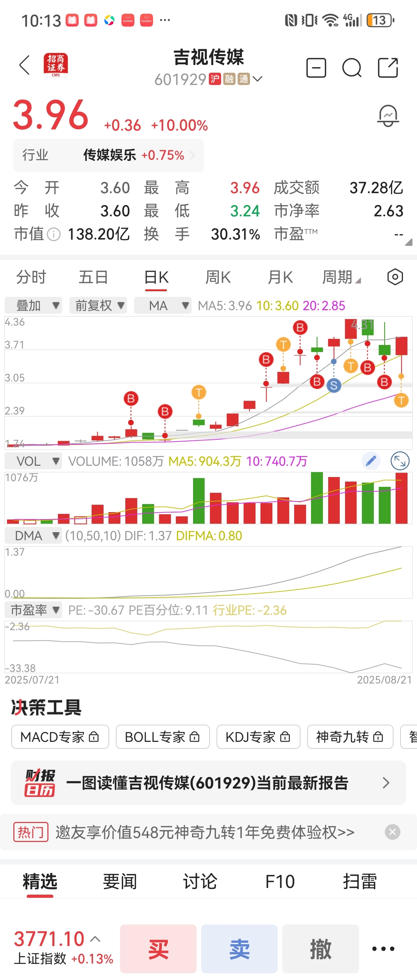Tap the pencil draw tool icon
This screenshot has width=417, height=980.
click(x=371, y=461)
